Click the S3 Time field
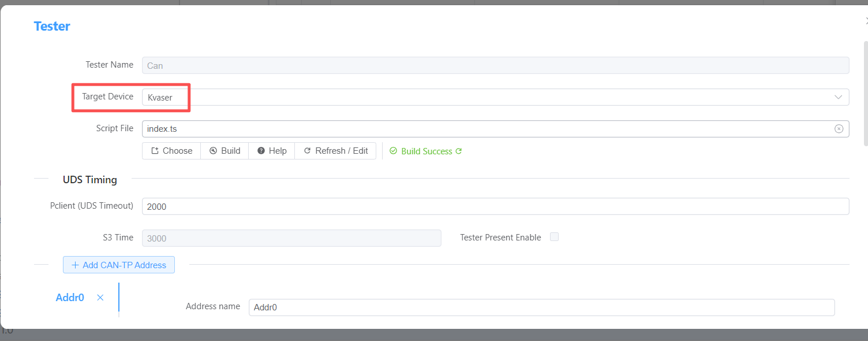 291,238
